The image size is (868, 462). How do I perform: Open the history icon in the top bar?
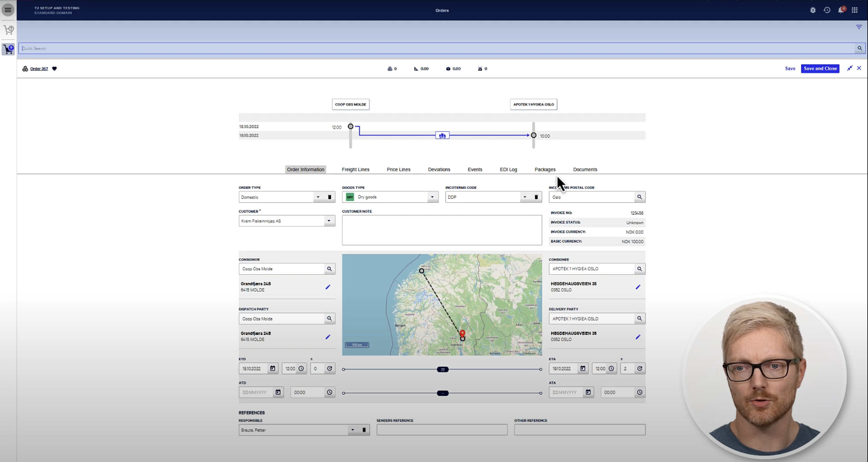pos(827,10)
